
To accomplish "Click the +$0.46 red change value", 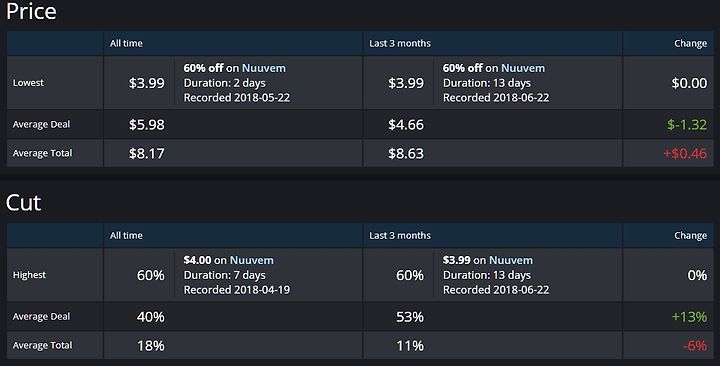I will click(x=685, y=153).
